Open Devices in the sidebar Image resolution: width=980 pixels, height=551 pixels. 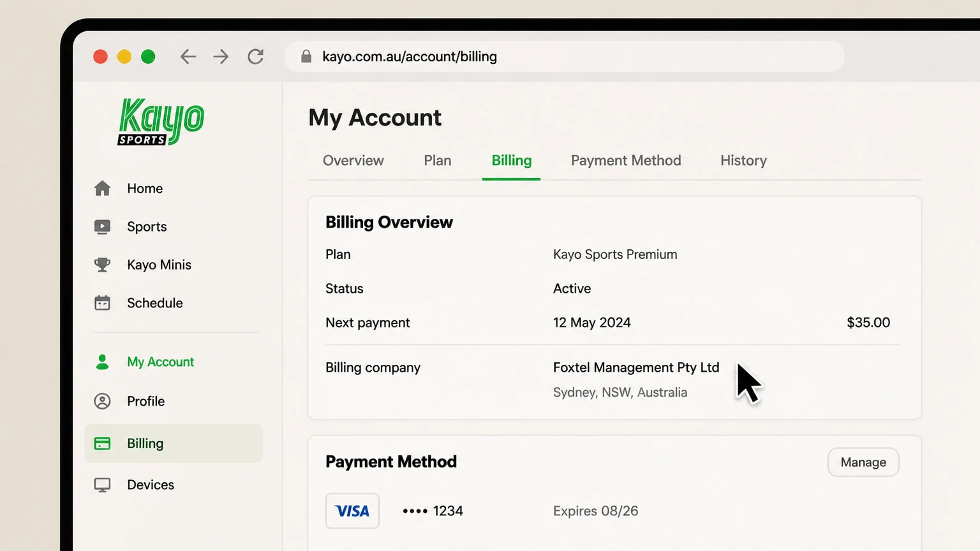(x=151, y=485)
